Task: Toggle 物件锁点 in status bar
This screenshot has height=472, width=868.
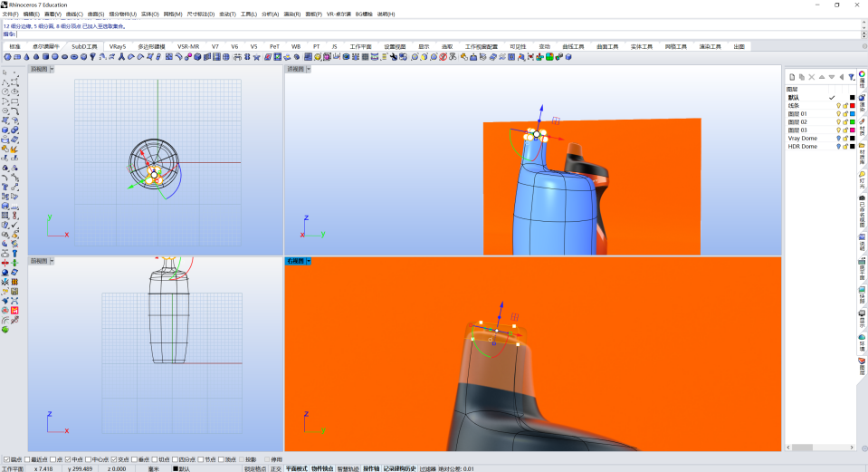Action: pos(322,468)
